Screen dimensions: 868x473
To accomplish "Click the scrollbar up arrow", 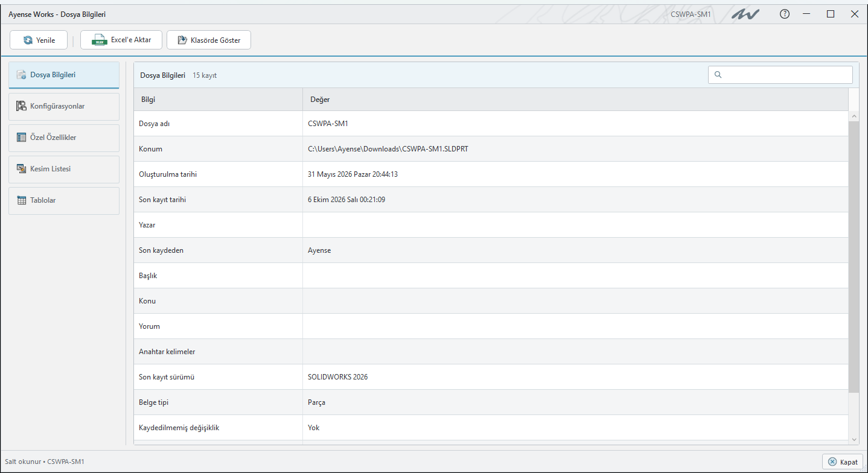I will (x=854, y=116).
